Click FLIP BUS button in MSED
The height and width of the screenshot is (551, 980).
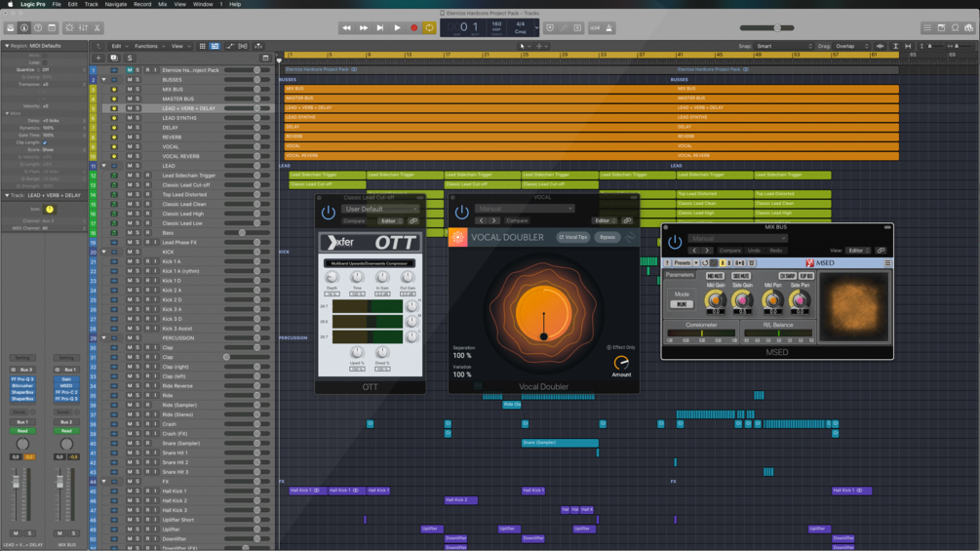(x=806, y=276)
